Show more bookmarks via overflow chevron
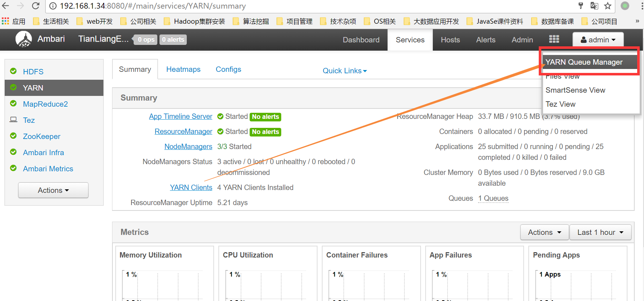 coord(637,21)
